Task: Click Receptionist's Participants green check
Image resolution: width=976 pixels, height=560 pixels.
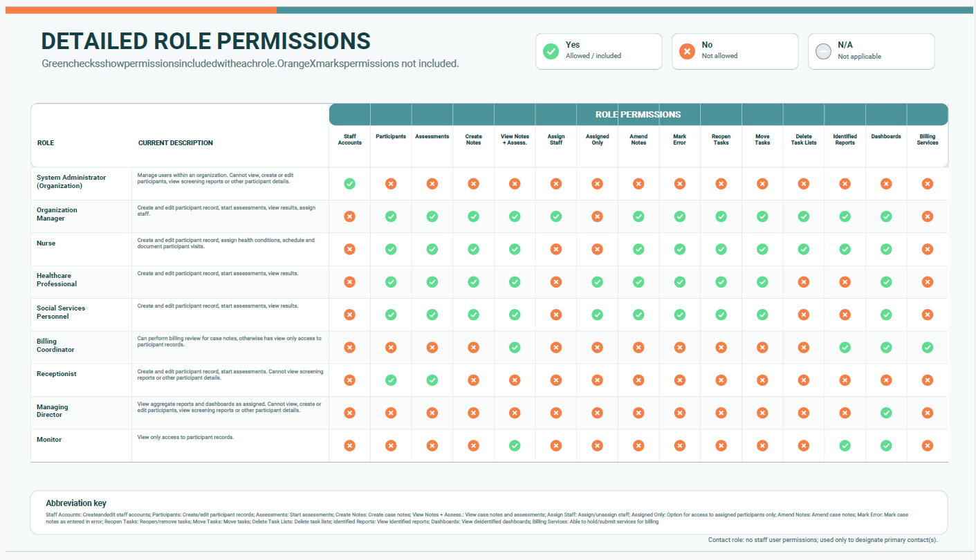Action: [391, 380]
